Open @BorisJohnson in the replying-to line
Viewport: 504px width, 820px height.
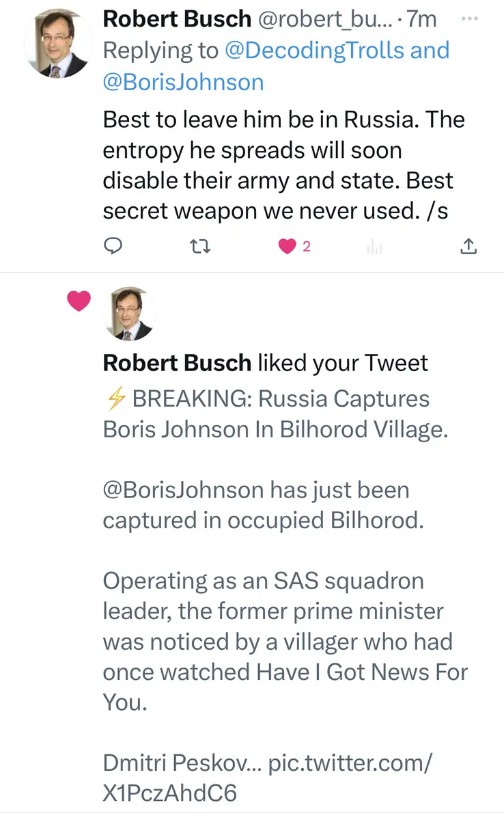pyautogui.click(x=183, y=82)
